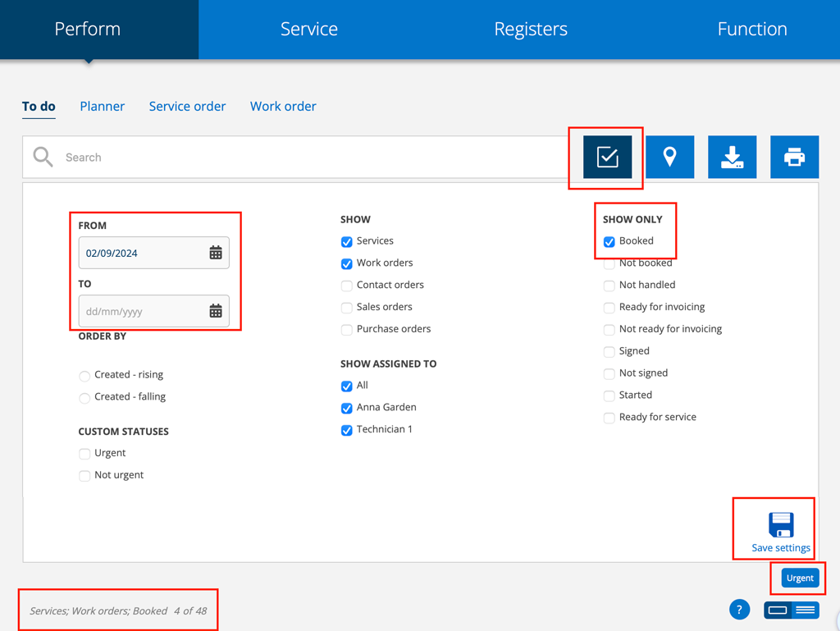The width and height of the screenshot is (840, 631).
Task: Click the blue help question mark icon
Action: [x=739, y=610]
